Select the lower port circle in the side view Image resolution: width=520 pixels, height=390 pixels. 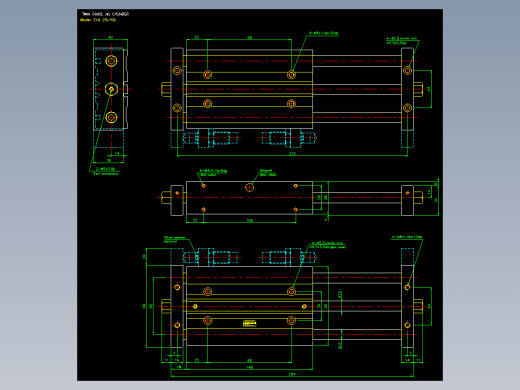click(111, 117)
